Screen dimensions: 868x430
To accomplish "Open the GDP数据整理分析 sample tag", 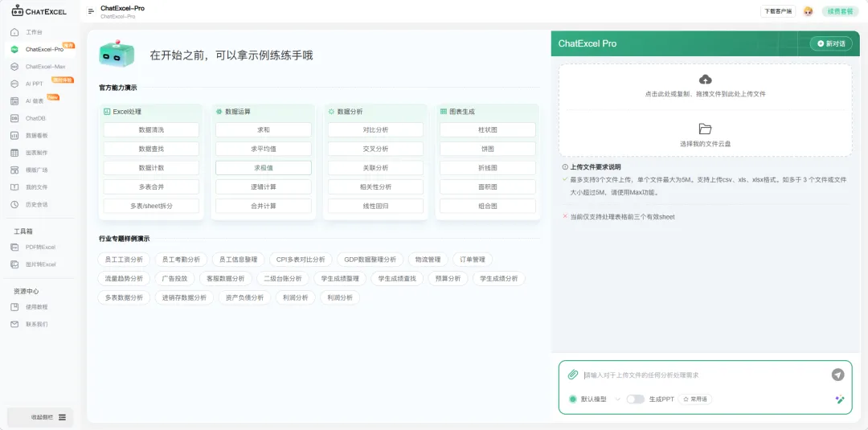I will pyautogui.click(x=371, y=260).
